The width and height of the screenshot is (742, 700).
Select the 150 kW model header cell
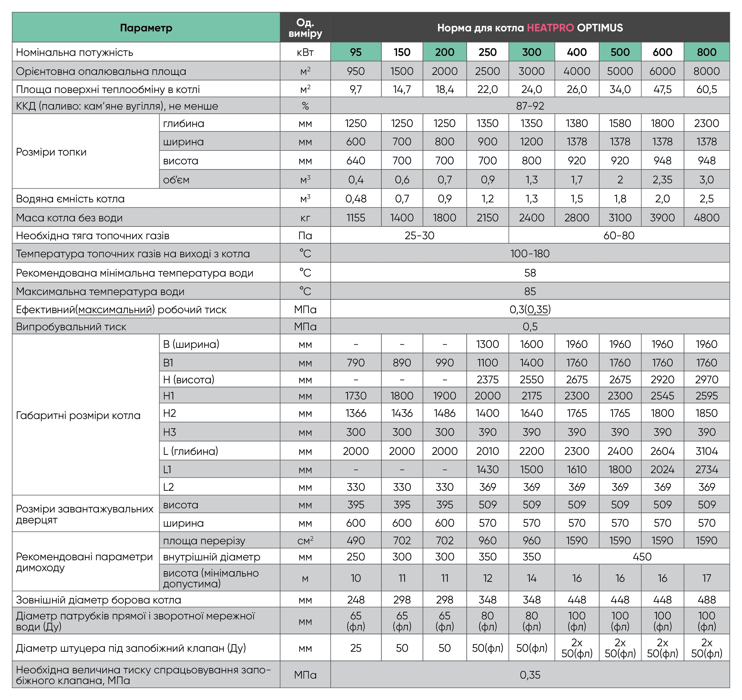pyautogui.click(x=402, y=52)
